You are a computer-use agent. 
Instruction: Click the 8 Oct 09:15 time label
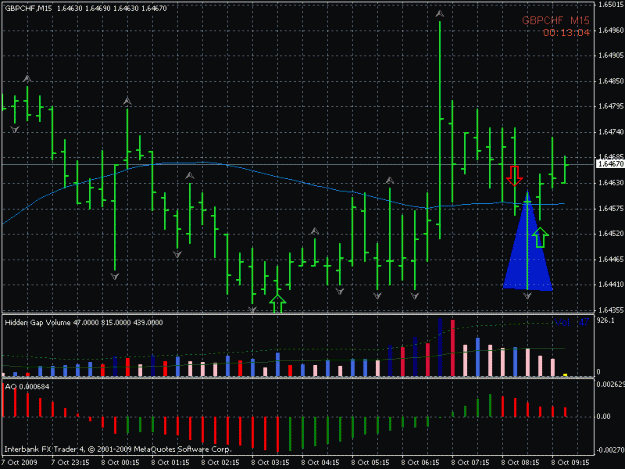pyautogui.click(x=570, y=463)
